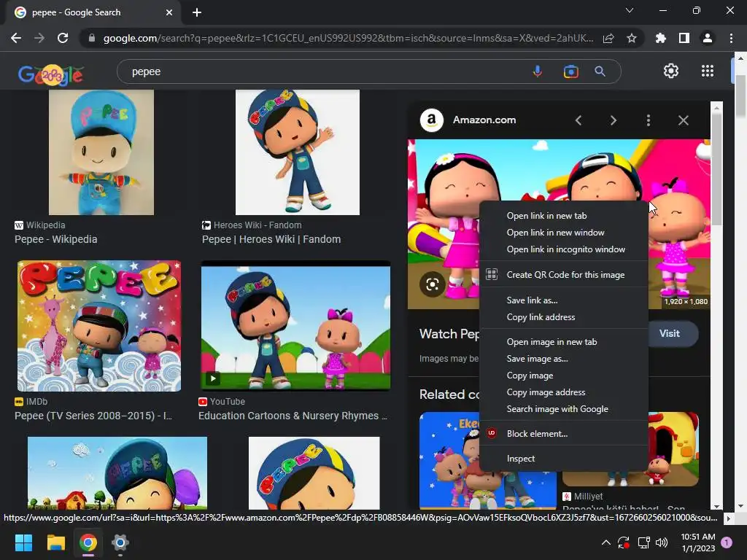Open the Chrome profile menu
Viewport: 747px width, 560px height.
click(x=708, y=38)
